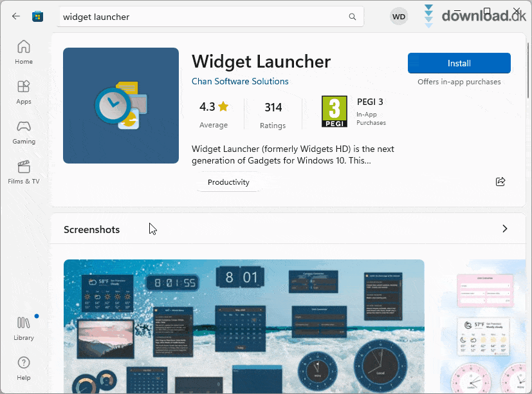
Task: Install the Widget Launcher app
Action: pos(459,63)
